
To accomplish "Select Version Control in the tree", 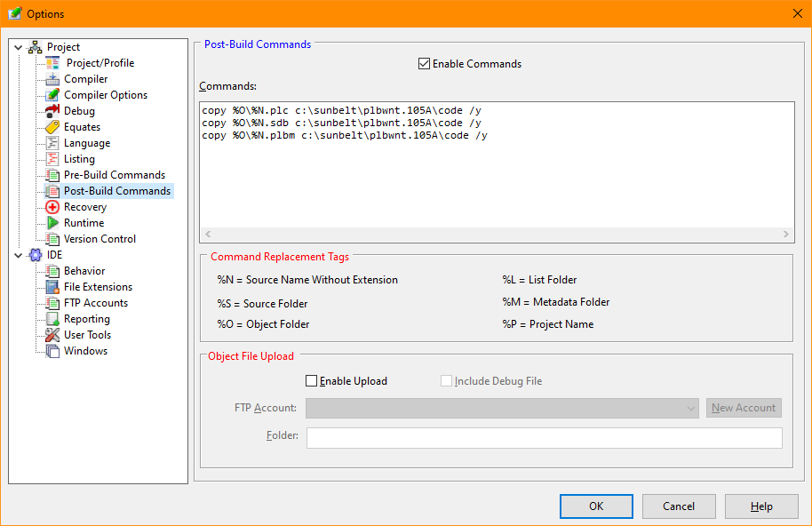I will 100,239.
